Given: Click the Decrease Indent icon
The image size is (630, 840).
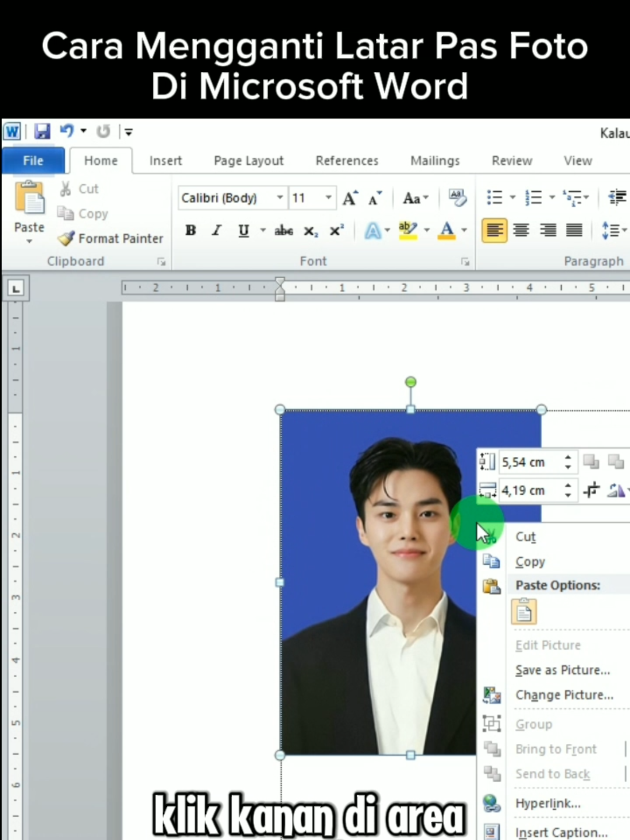Looking at the screenshot, I should (617, 198).
